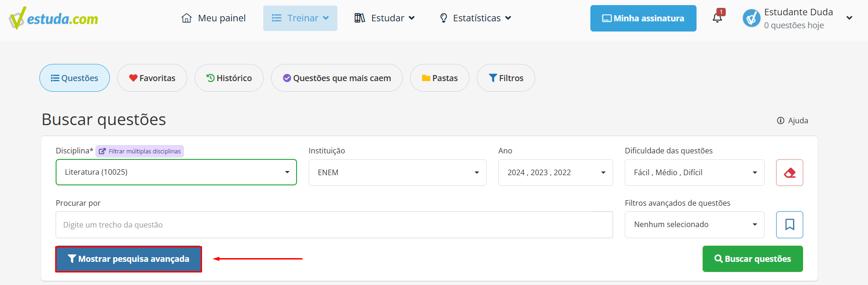Open the Estatísticas menu
The width and height of the screenshot is (868, 285).
pos(475,18)
